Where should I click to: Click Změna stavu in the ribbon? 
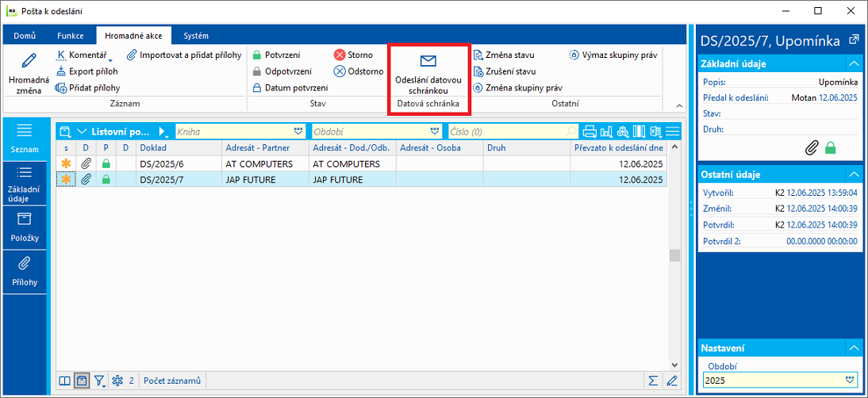click(x=504, y=55)
